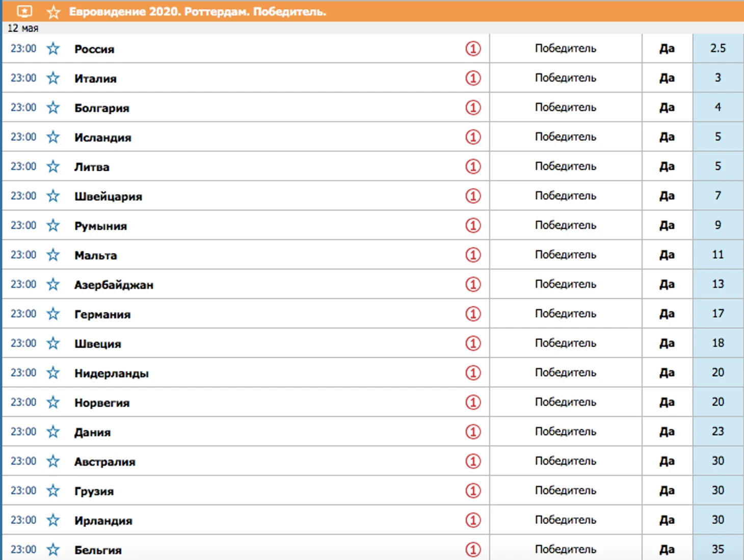
Task: Click red circled 1 icon for Италия
Action: [x=473, y=78]
